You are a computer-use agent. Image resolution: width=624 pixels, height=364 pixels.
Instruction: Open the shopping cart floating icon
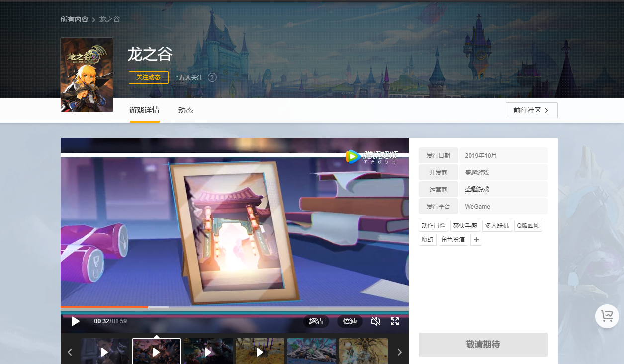pos(607,316)
